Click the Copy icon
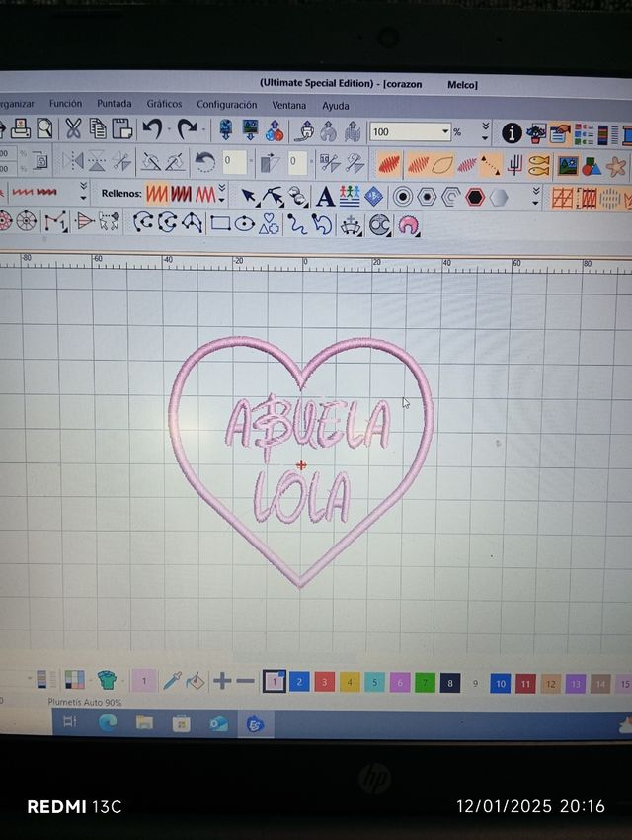The height and width of the screenshot is (840, 632). click(98, 129)
